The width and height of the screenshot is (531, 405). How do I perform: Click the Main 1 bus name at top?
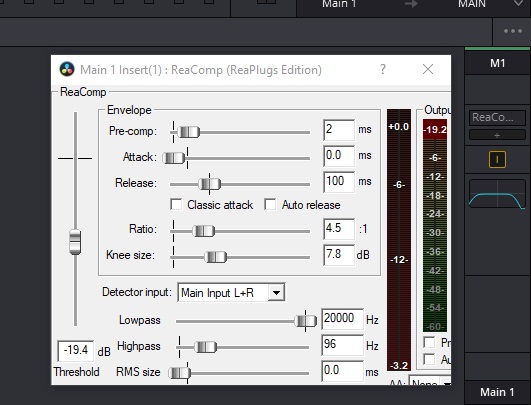339,4
